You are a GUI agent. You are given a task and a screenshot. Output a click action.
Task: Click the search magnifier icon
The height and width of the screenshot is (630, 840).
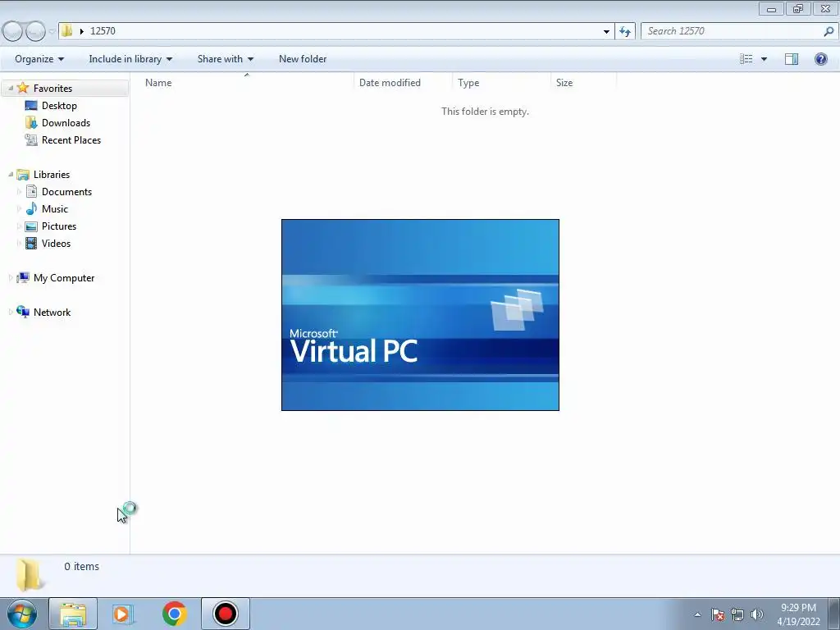829,31
